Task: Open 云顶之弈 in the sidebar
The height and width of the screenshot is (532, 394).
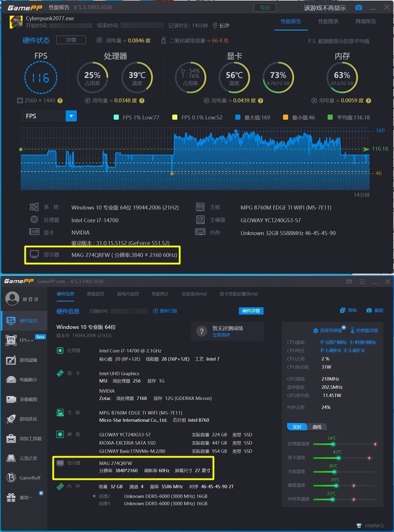Action: [24, 459]
